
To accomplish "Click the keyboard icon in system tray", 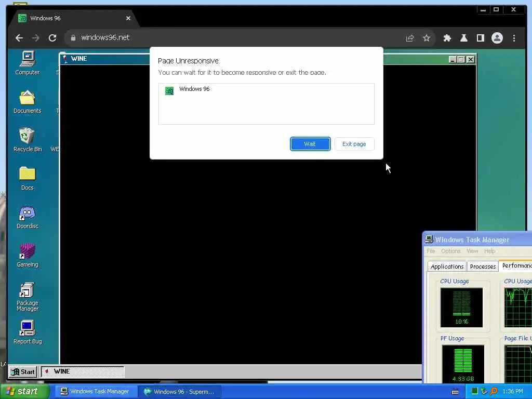I will coord(455,392).
